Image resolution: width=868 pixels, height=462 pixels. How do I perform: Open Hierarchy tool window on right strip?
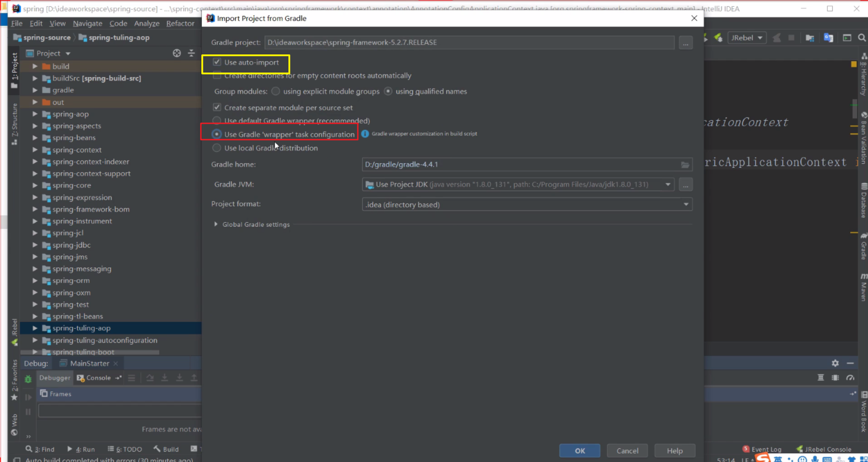click(x=863, y=75)
